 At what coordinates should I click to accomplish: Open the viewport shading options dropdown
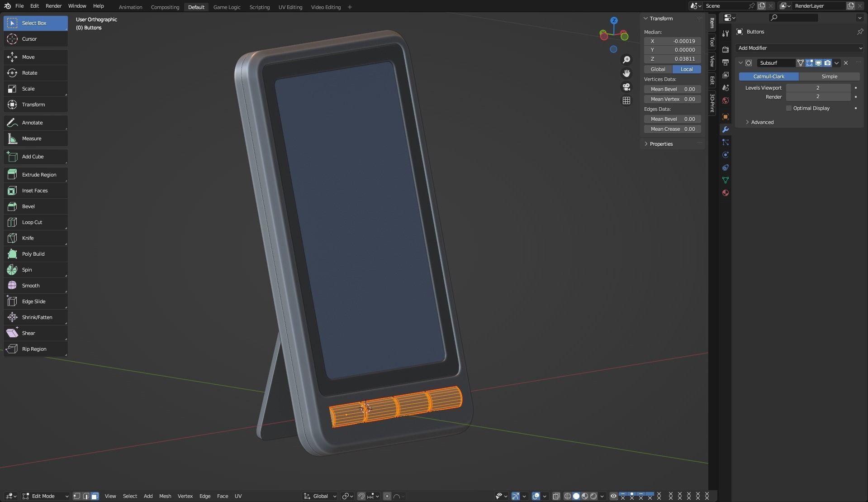click(x=602, y=496)
